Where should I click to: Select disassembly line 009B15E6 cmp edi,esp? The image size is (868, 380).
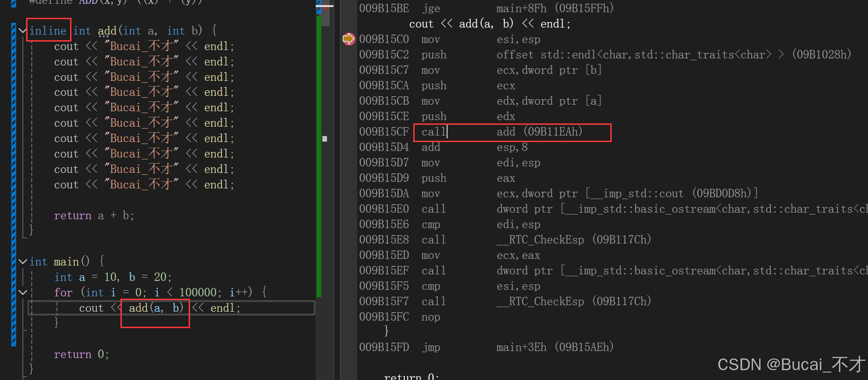[x=450, y=224]
